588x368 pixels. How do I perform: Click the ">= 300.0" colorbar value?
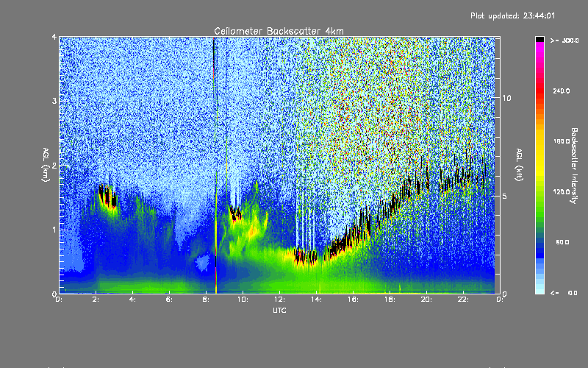[564, 40]
